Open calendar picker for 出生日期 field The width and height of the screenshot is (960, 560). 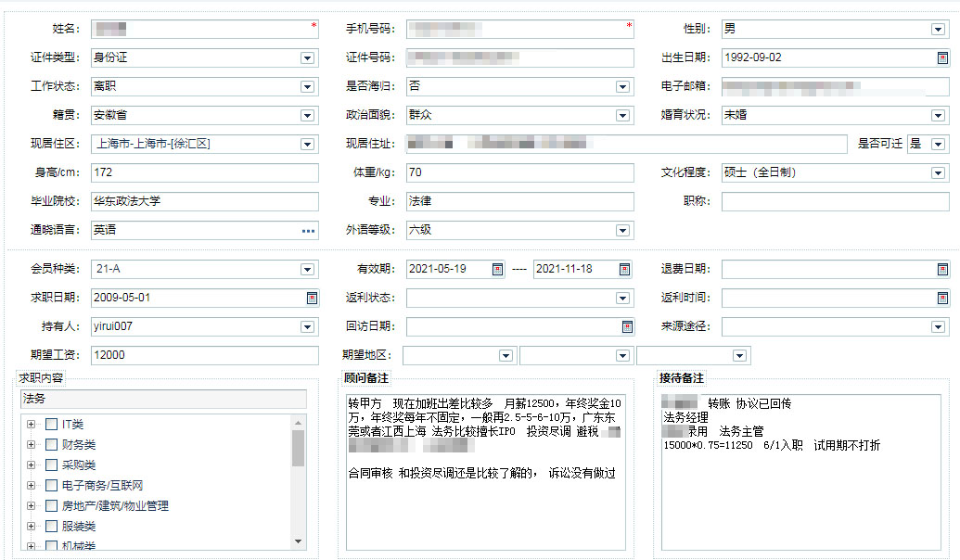[x=942, y=57]
